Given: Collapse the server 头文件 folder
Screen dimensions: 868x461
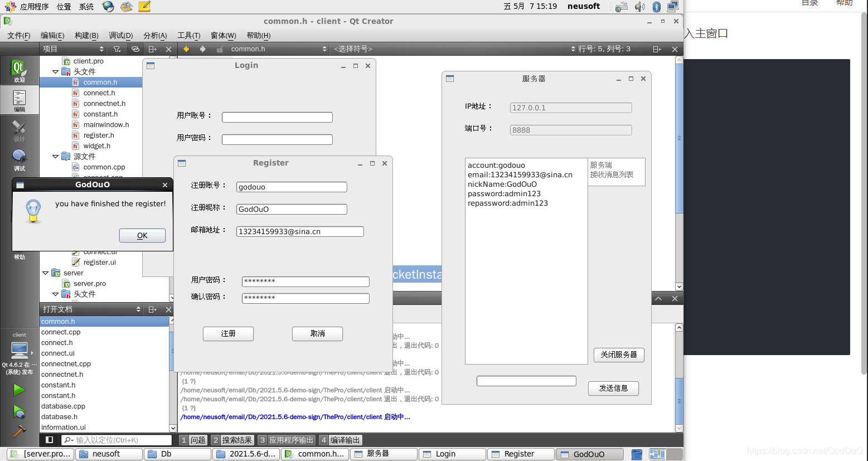Looking at the screenshot, I should point(55,294).
